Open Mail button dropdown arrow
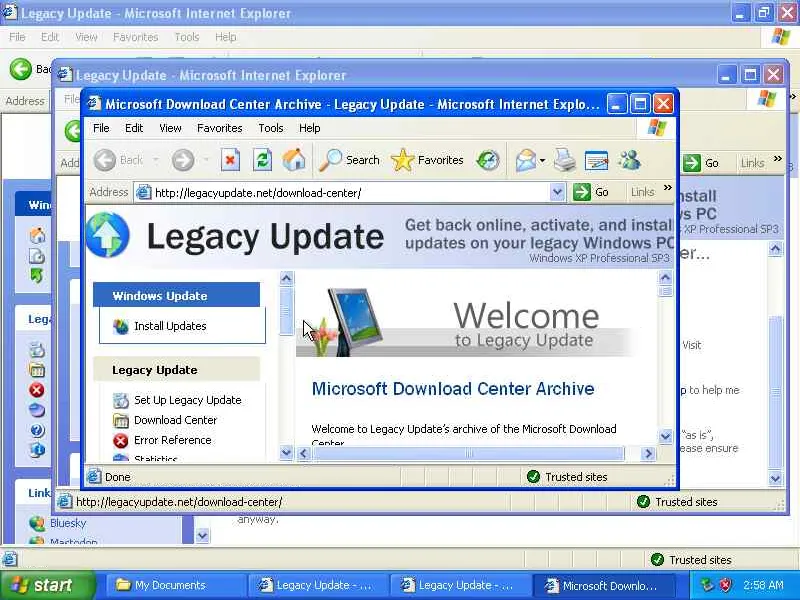This screenshot has height=600, width=800. [542, 161]
